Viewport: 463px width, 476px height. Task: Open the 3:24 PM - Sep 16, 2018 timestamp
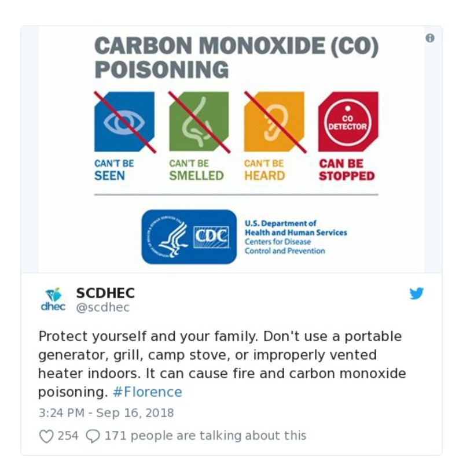point(106,414)
